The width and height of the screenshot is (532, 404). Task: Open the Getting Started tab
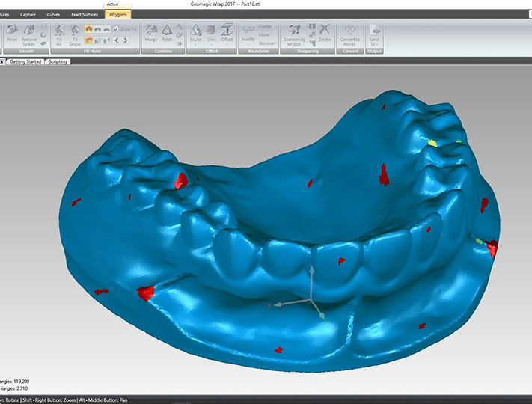[25, 61]
